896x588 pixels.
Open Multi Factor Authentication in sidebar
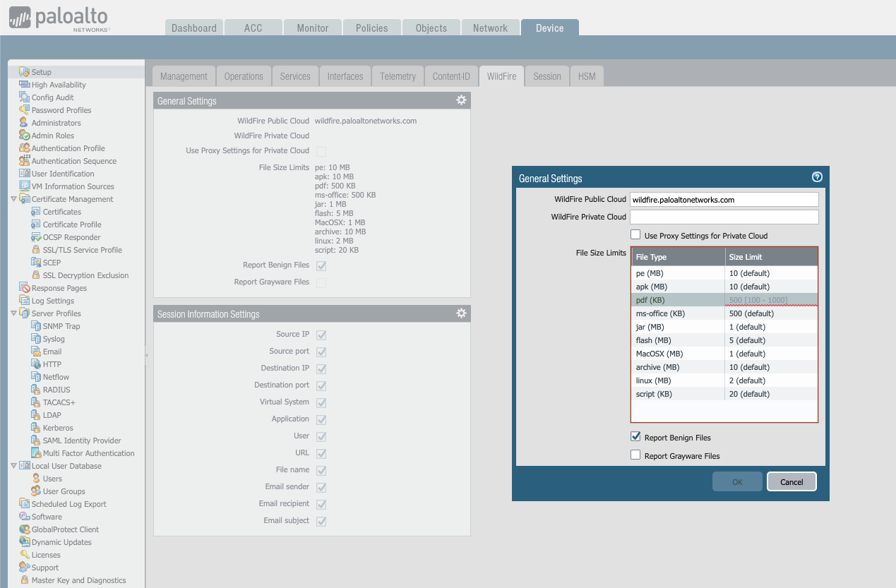[x=88, y=453]
